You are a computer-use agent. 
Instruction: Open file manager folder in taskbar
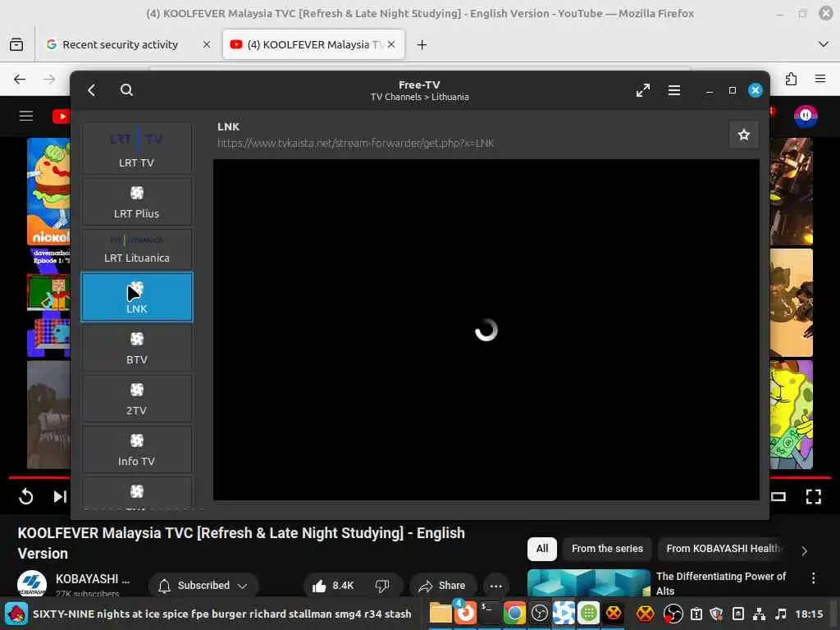tap(441, 614)
